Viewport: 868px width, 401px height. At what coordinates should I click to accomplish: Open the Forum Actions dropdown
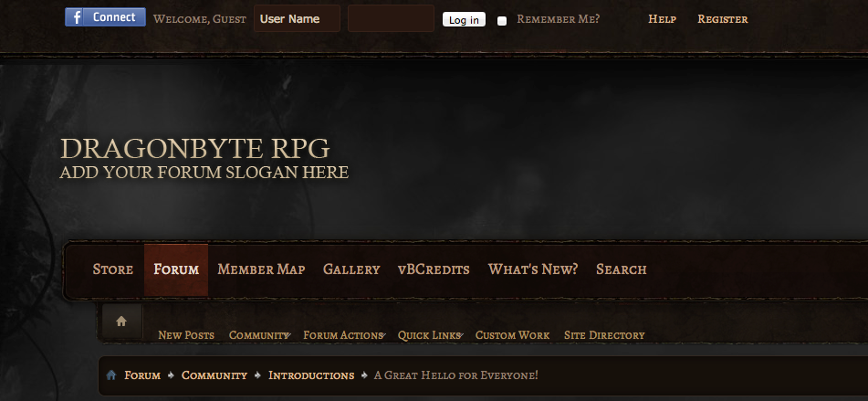point(343,335)
